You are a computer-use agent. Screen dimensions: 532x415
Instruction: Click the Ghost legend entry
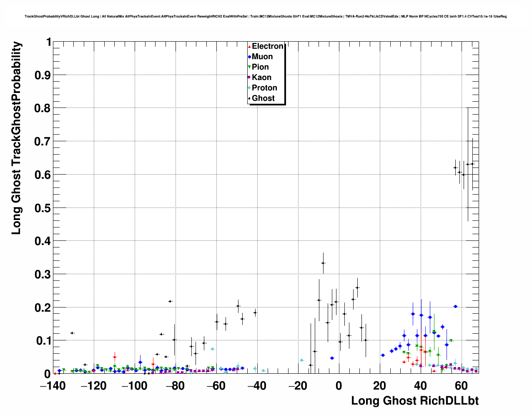click(261, 98)
